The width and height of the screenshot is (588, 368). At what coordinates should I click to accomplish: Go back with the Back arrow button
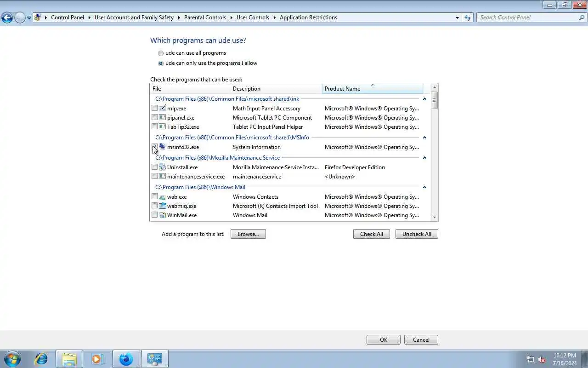point(7,17)
